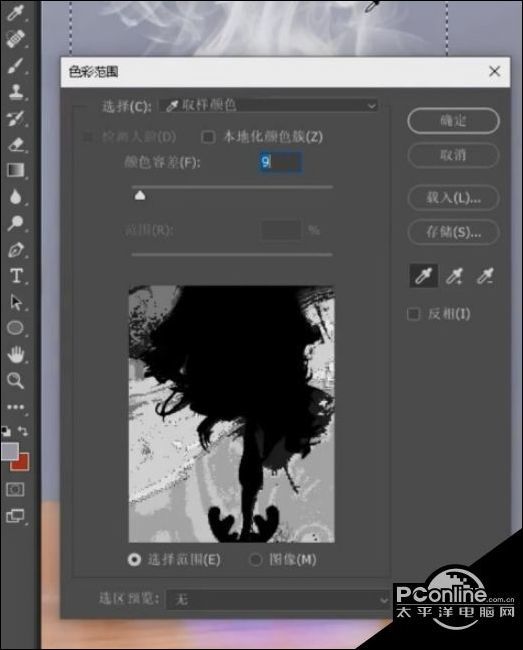
Task: Click the 颜色容差(F) value field
Action: 281,162
